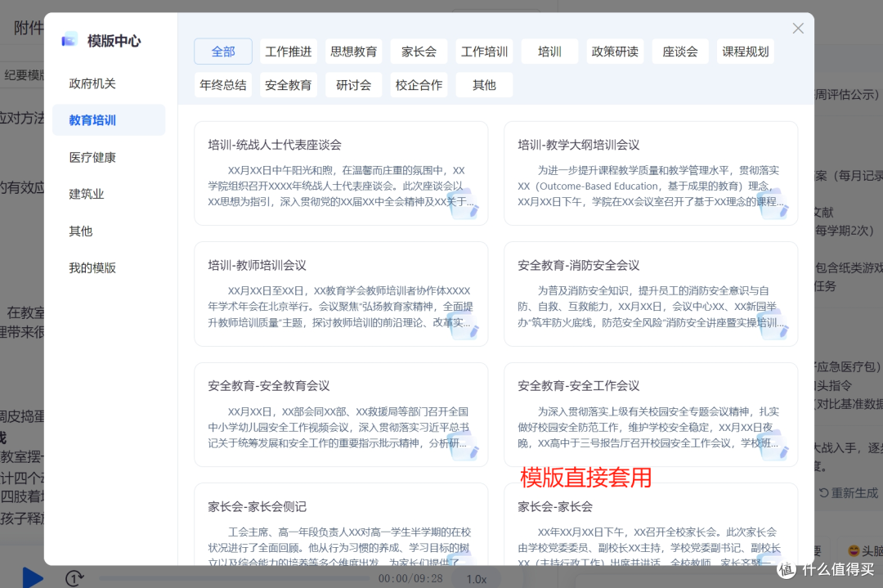
Task: Open the 培训-教师培训会议 template card
Action: click(341, 294)
